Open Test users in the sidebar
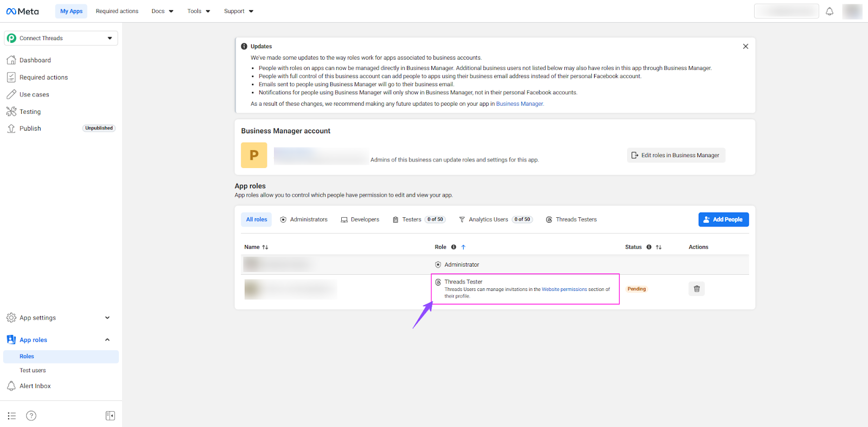The image size is (868, 427). pyautogui.click(x=33, y=371)
